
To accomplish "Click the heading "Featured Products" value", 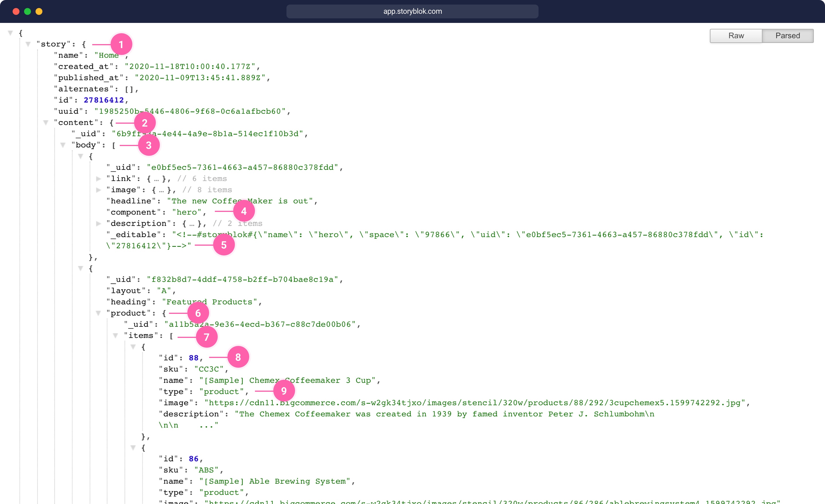I will pyautogui.click(x=210, y=302).
